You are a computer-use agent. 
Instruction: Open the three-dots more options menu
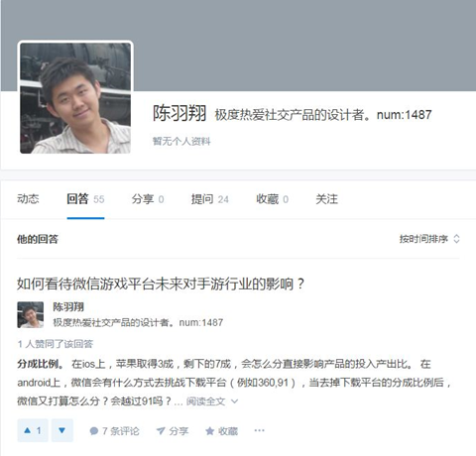(x=259, y=430)
